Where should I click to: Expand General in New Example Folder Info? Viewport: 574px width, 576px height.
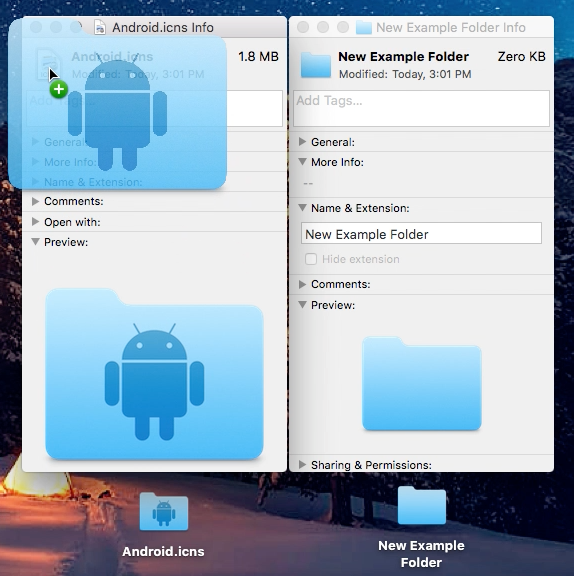(302, 142)
